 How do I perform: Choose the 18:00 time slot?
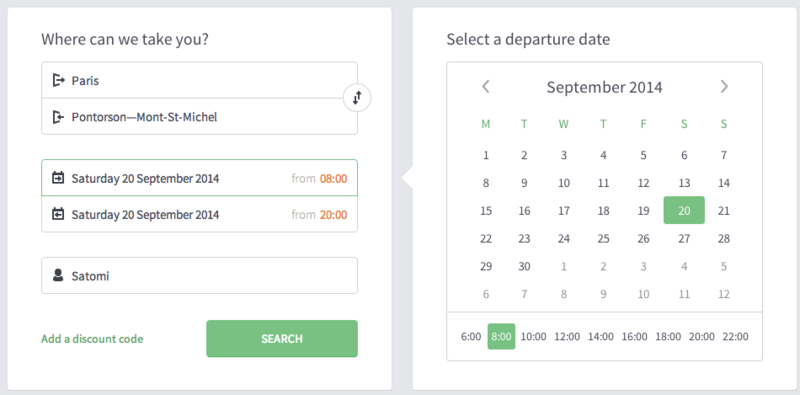click(668, 336)
